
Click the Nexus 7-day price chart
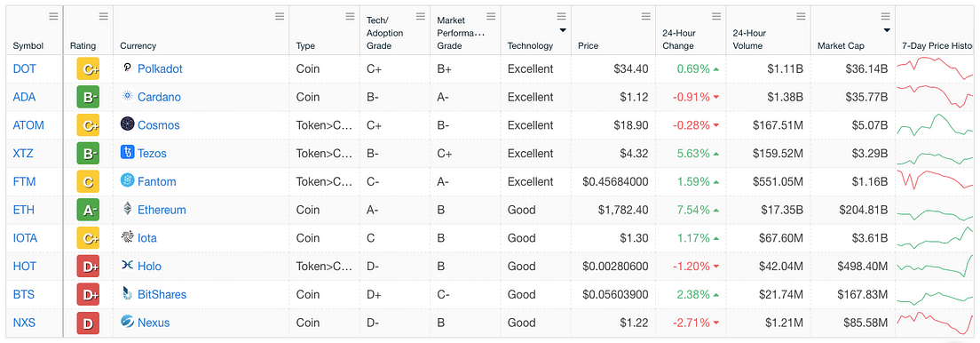pos(936,323)
